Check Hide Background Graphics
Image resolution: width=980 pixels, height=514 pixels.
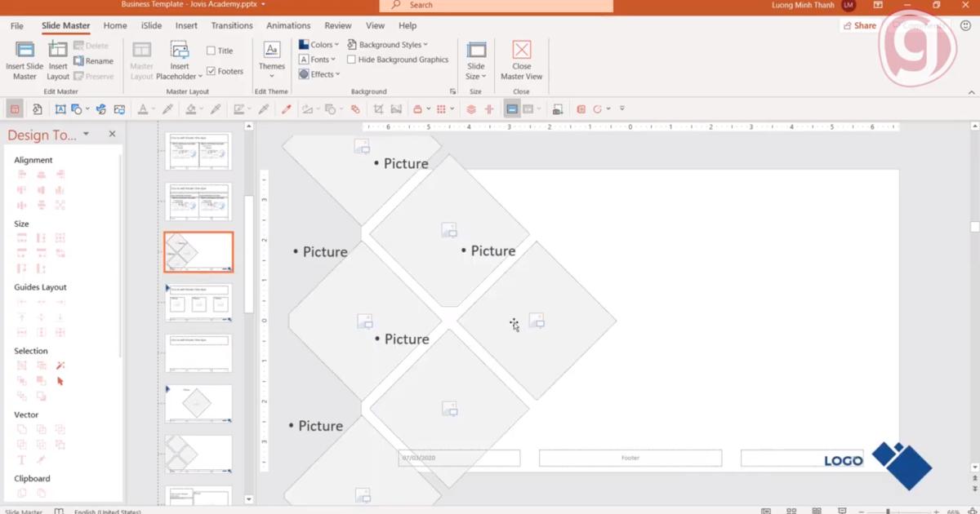(351, 59)
